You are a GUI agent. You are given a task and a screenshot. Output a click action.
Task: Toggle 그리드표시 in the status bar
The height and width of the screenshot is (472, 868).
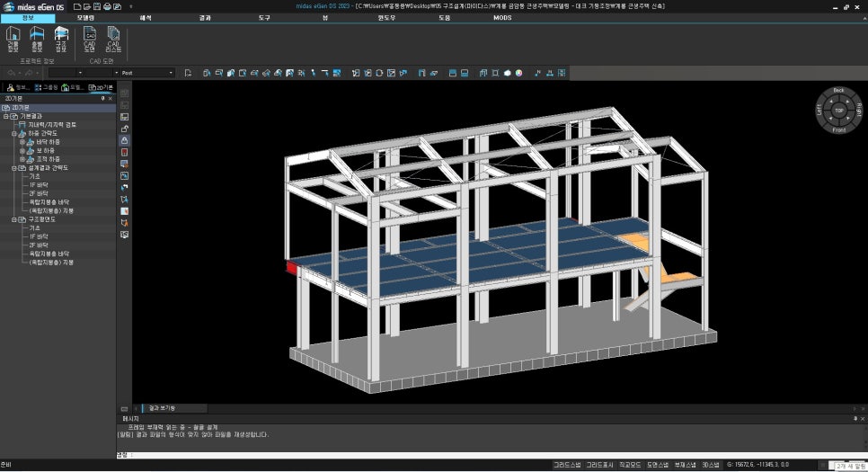[x=599, y=465]
